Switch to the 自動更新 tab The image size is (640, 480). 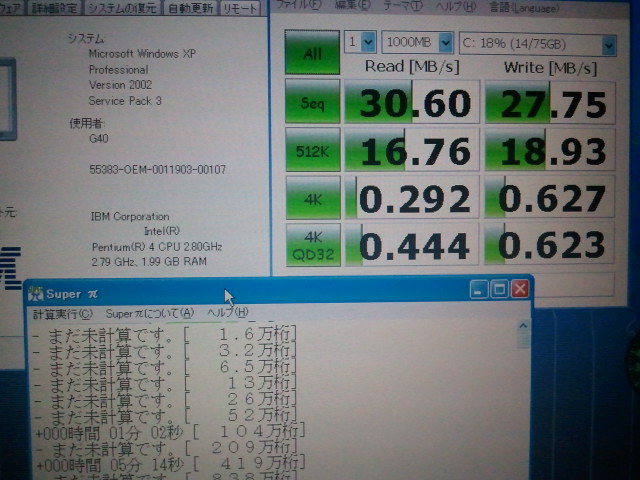point(191,8)
